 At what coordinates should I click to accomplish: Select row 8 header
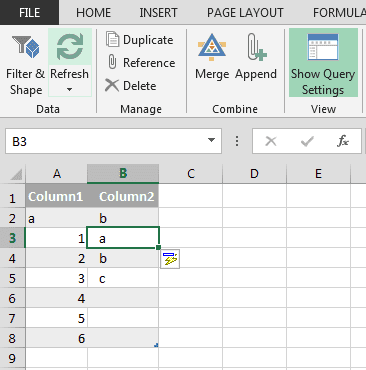pos(12,338)
